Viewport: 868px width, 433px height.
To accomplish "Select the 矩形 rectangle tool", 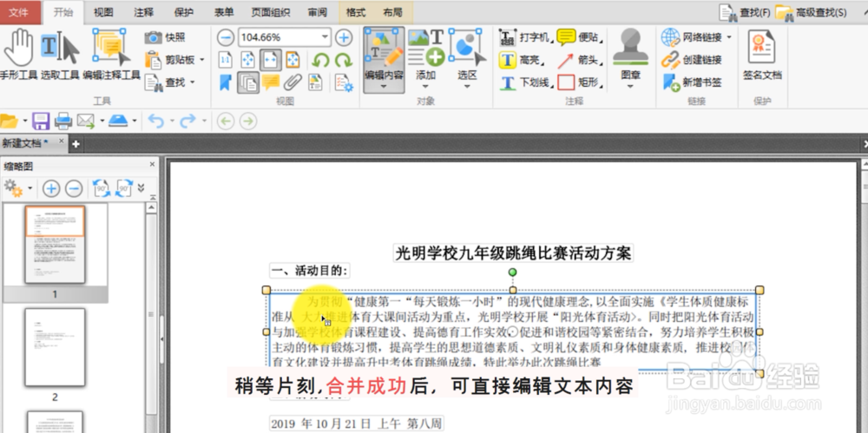I will [580, 82].
